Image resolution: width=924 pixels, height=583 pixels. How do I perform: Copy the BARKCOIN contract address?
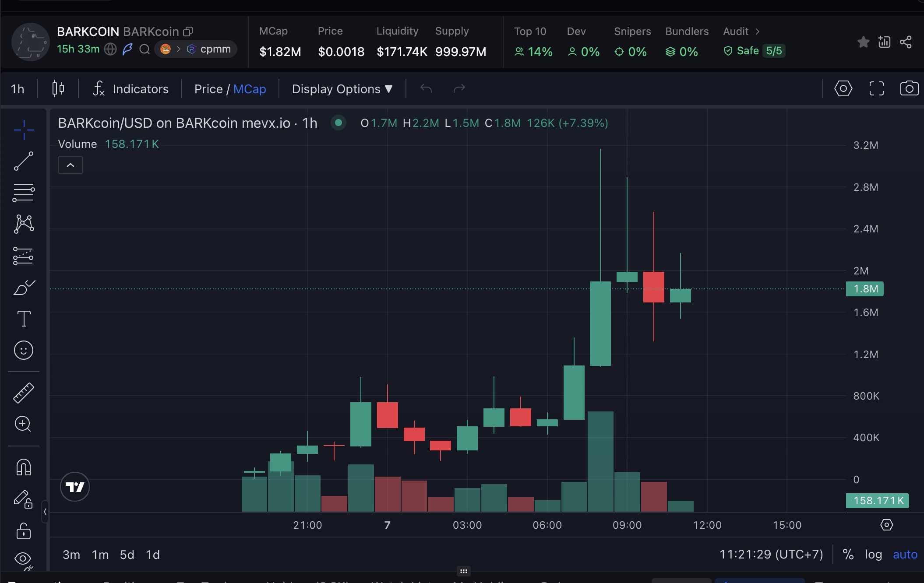(x=188, y=32)
